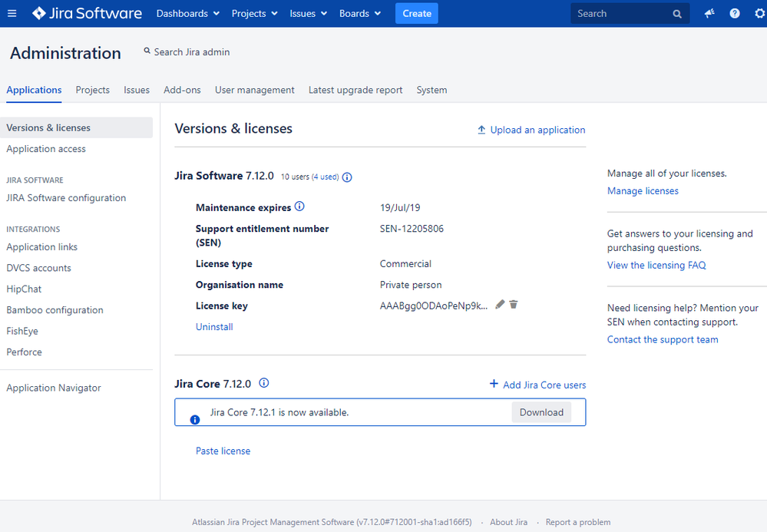The height and width of the screenshot is (532, 767).
Task: Edit the license key with pencil icon
Action: tap(499, 305)
